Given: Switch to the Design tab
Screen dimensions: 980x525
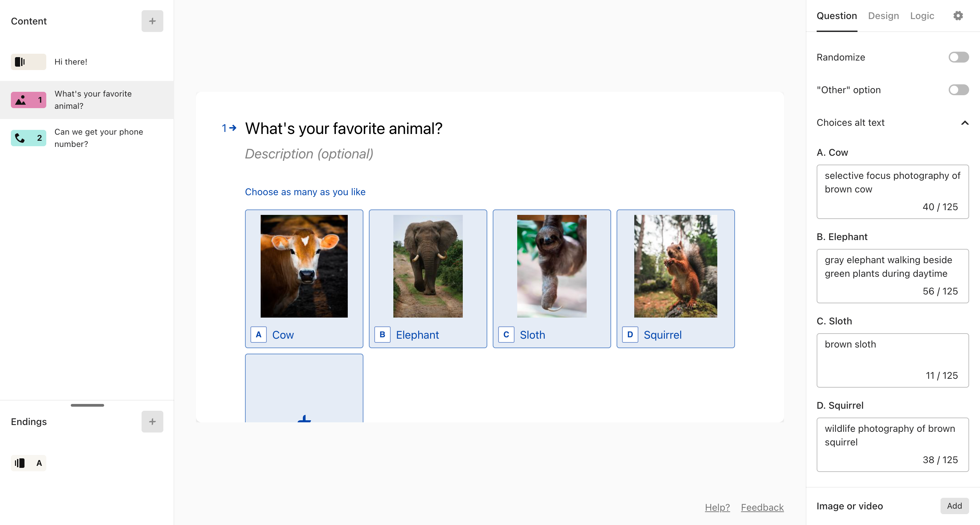Looking at the screenshot, I should click(x=883, y=16).
